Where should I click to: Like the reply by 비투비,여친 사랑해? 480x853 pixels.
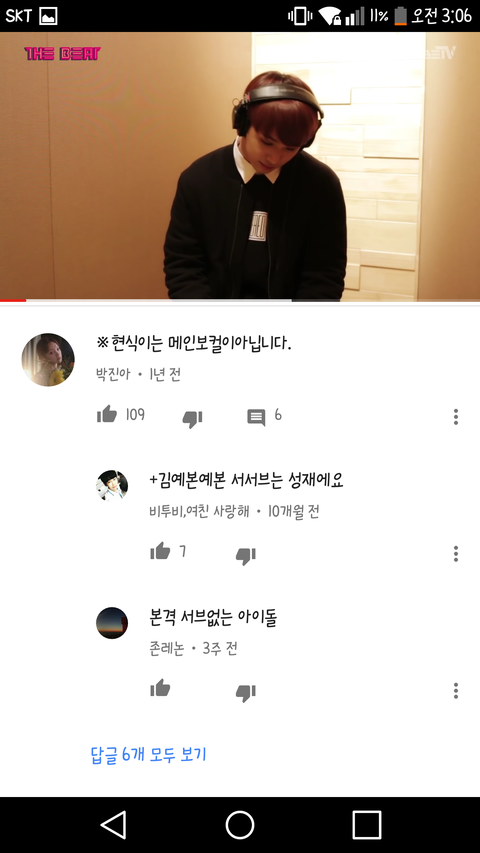pyautogui.click(x=160, y=551)
